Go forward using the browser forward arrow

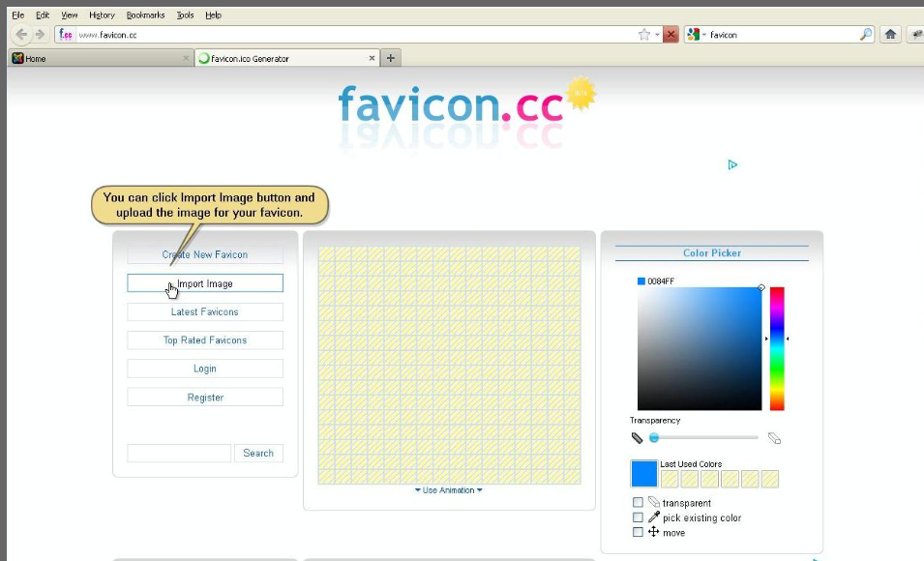[x=40, y=34]
